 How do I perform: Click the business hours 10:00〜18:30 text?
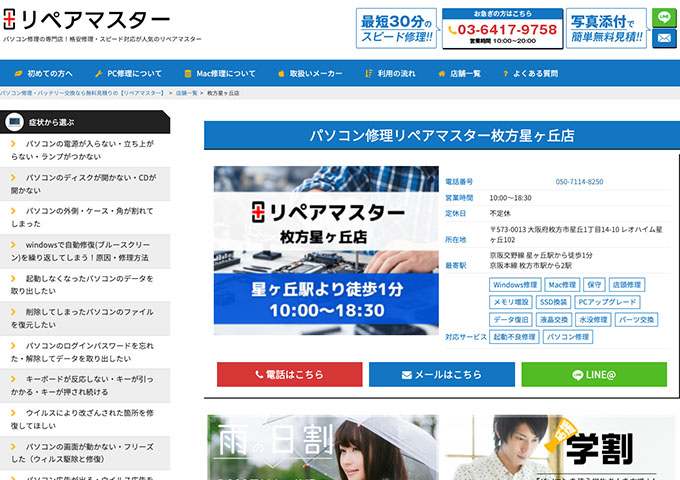(x=510, y=198)
